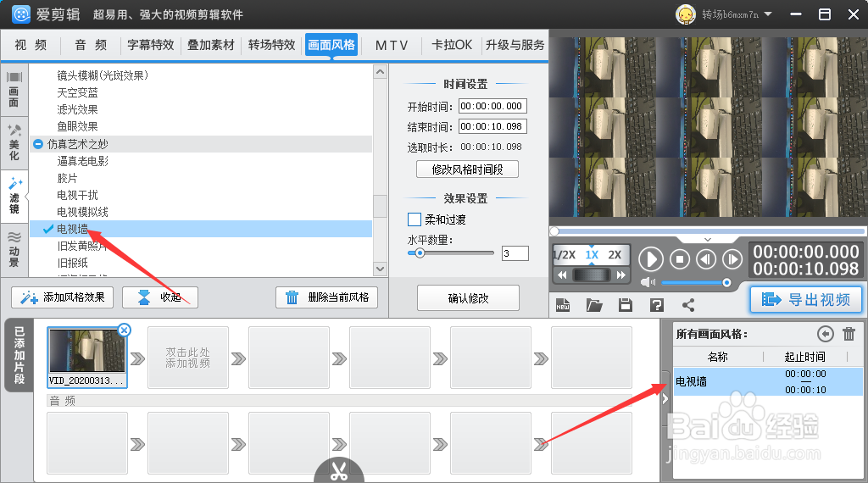Open the 卡拉OK tab
The height and width of the screenshot is (483, 868).
[452, 45]
